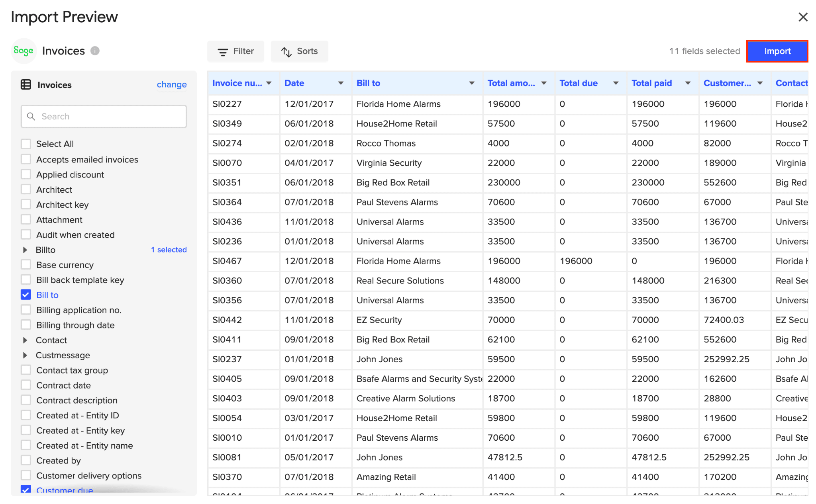Click the Import button
This screenshot has width=816, height=504.
tap(777, 51)
